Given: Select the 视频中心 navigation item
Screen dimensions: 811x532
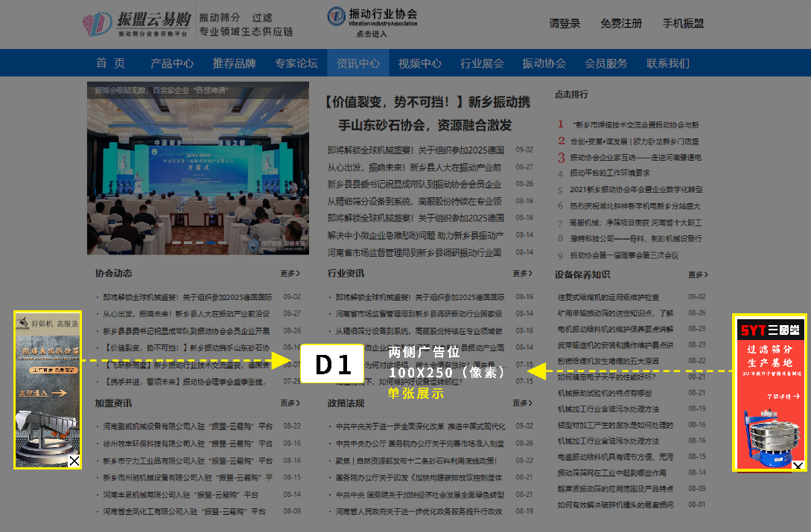Looking at the screenshot, I should (420, 63).
